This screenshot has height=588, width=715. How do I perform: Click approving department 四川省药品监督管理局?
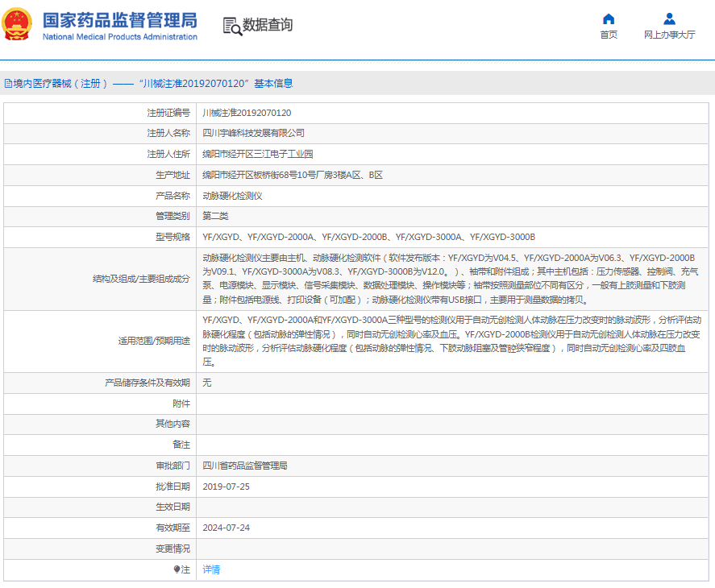pyautogui.click(x=245, y=466)
